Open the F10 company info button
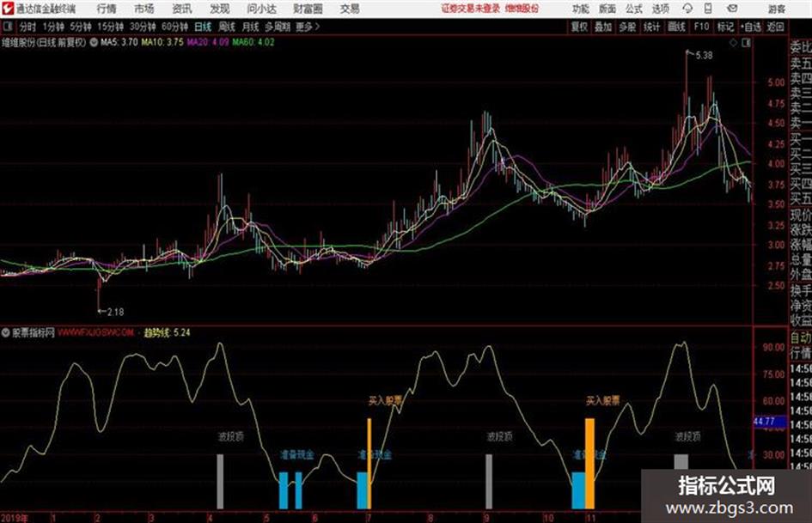 click(x=701, y=27)
